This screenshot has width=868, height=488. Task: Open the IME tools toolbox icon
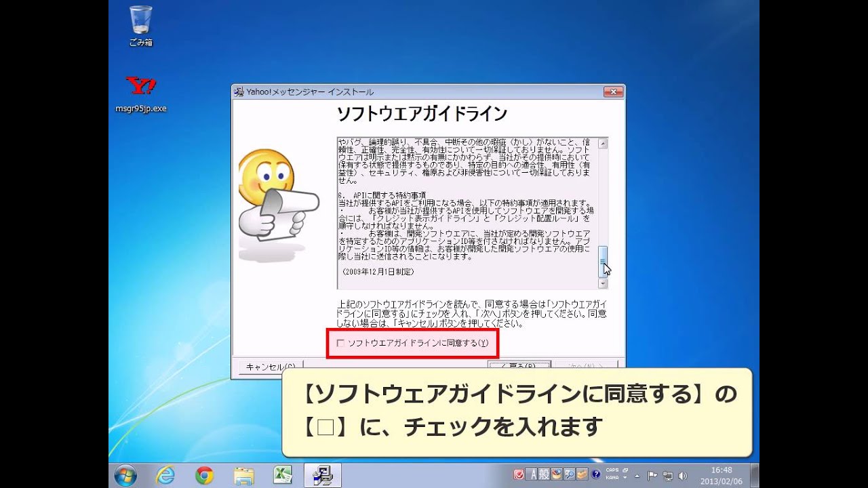click(x=583, y=475)
